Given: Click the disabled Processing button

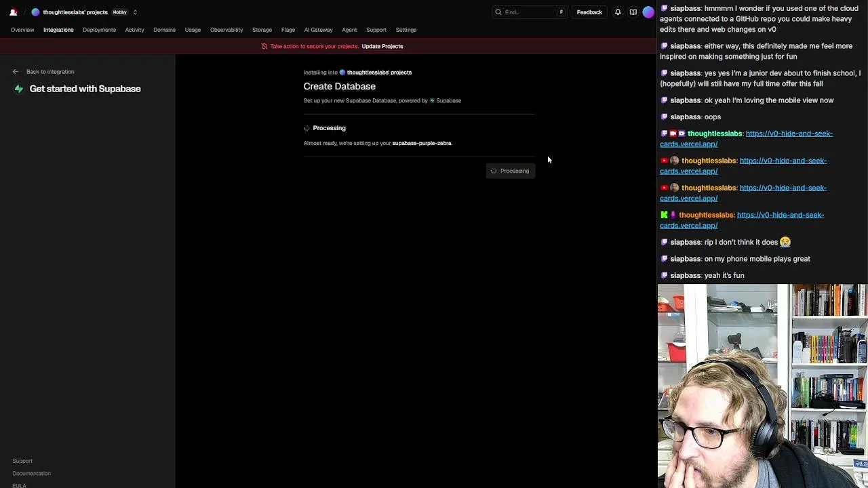Looking at the screenshot, I should click(511, 171).
